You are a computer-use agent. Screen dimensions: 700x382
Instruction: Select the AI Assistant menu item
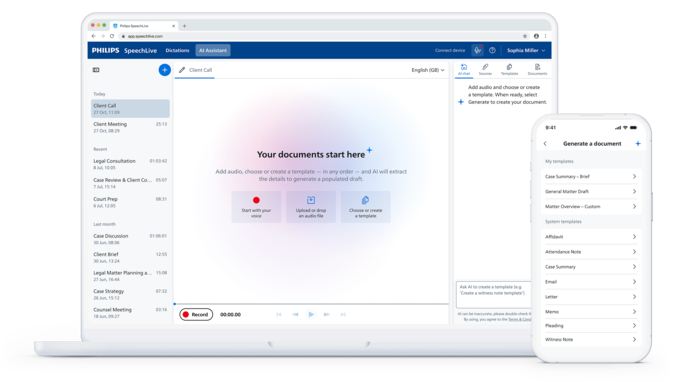pyautogui.click(x=213, y=50)
